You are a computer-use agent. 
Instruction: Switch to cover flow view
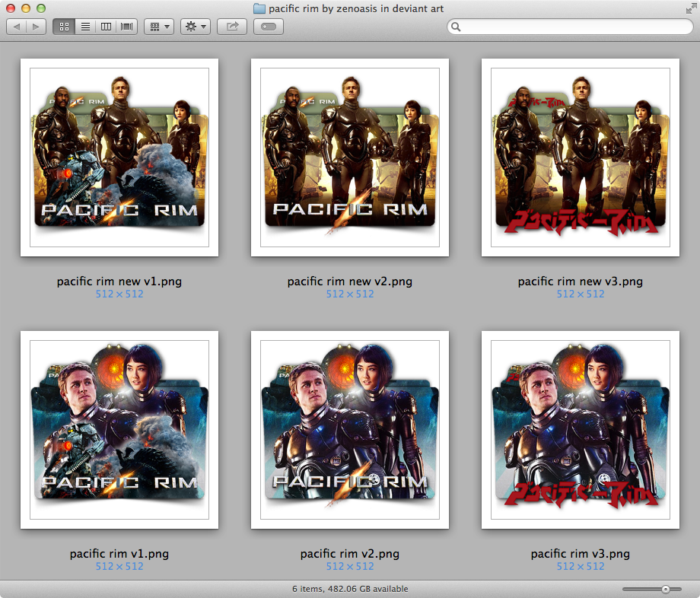click(x=126, y=26)
